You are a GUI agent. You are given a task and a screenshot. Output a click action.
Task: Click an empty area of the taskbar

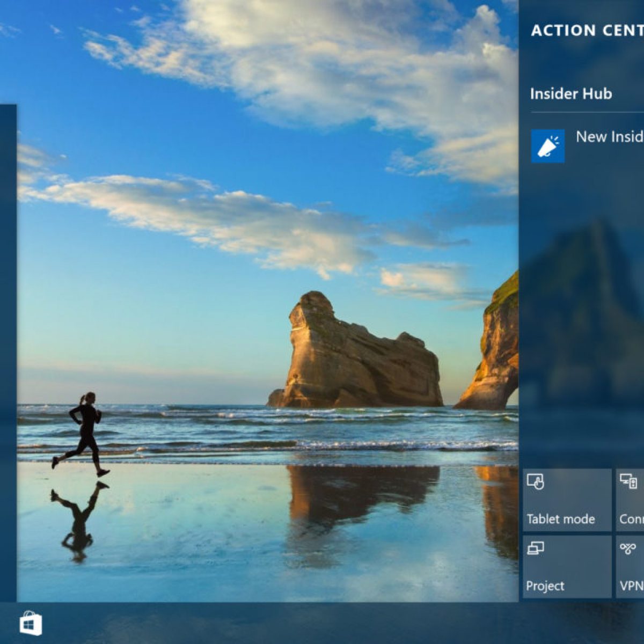point(268,624)
